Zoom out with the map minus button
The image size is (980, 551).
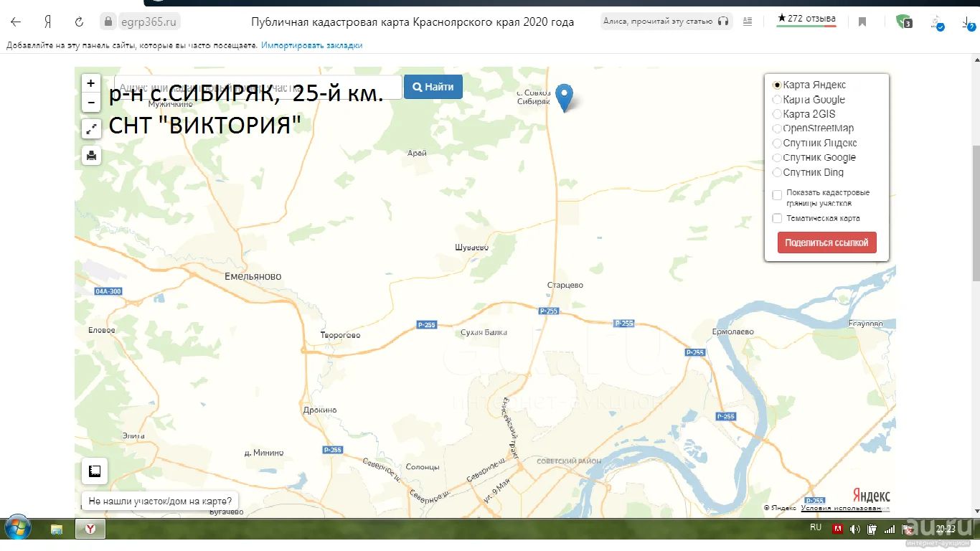point(91,103)
